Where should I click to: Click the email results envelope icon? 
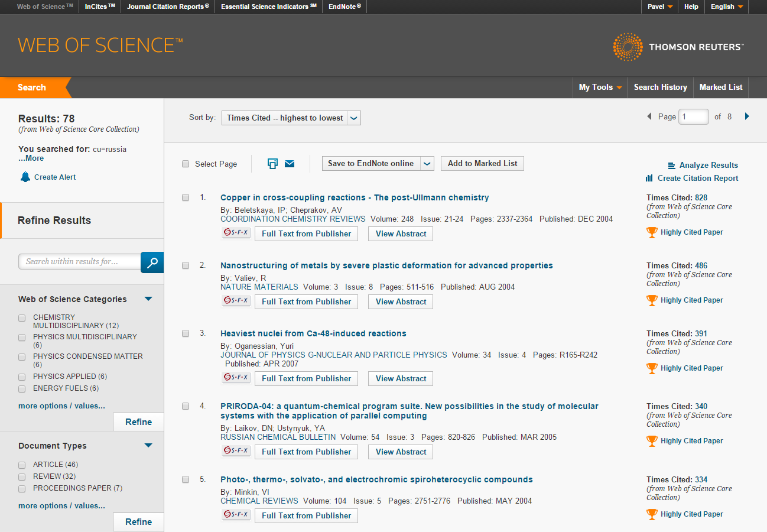290,164
